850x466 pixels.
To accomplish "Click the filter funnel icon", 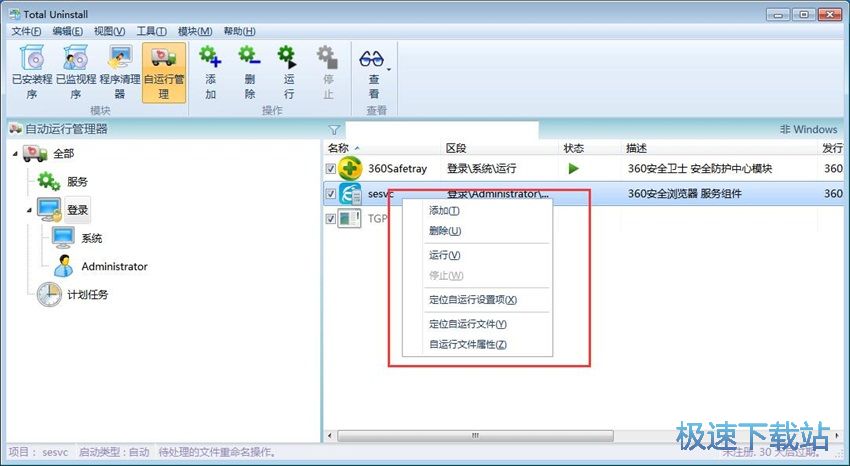I will 334,130.
